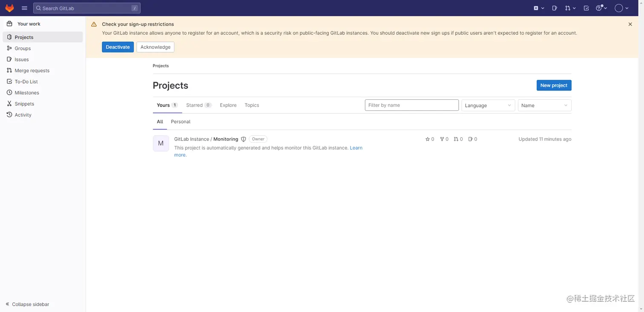The image size is (644, 312).
Task: Open the merge requests dropdown in top bar
Action: 570,8
